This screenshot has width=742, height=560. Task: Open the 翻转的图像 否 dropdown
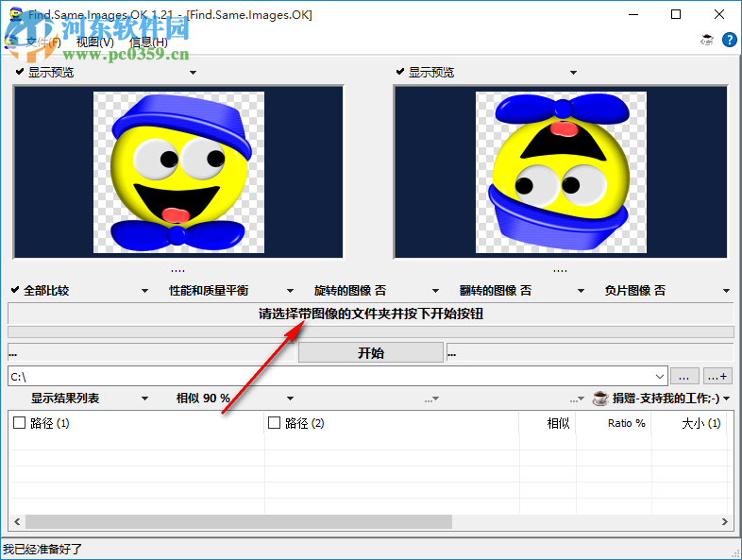tap(581, 291)
